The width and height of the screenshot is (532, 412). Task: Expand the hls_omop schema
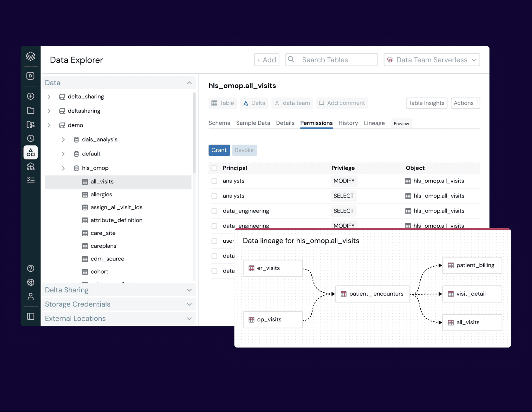coord(63,168)
